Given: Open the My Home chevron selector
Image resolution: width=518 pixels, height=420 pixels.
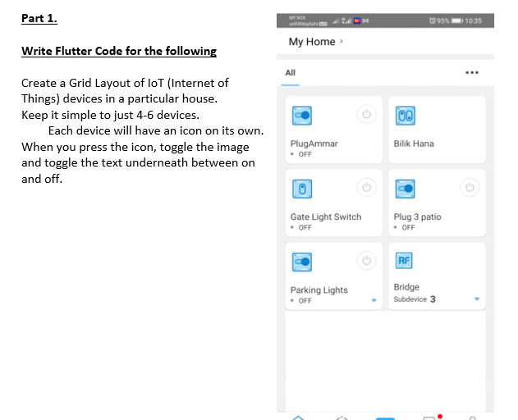Looking at the screenshot, I should click(x=342, y=41).
